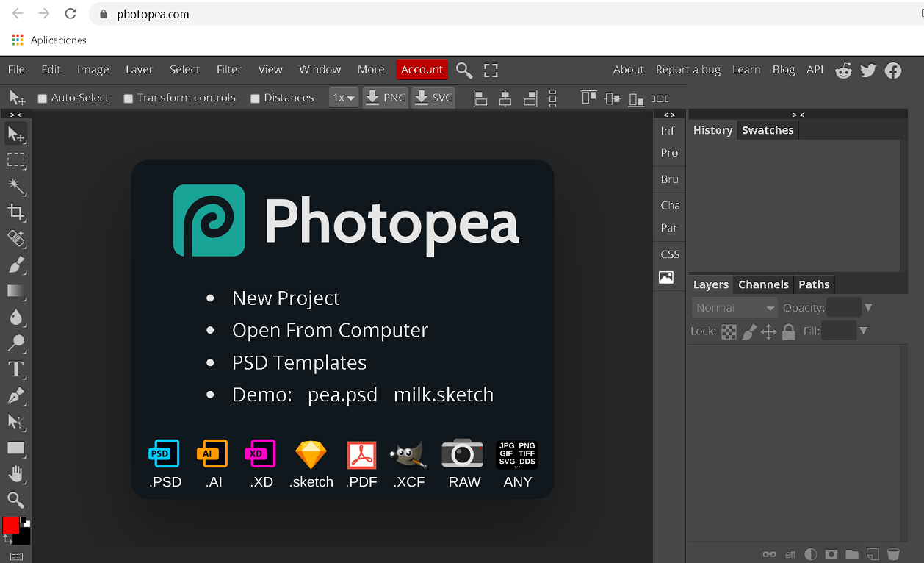Toggle the on-screen keyboard icon below swatches
Image resolution: width=924 pixels, height=563 pixels.
[16, 556]
